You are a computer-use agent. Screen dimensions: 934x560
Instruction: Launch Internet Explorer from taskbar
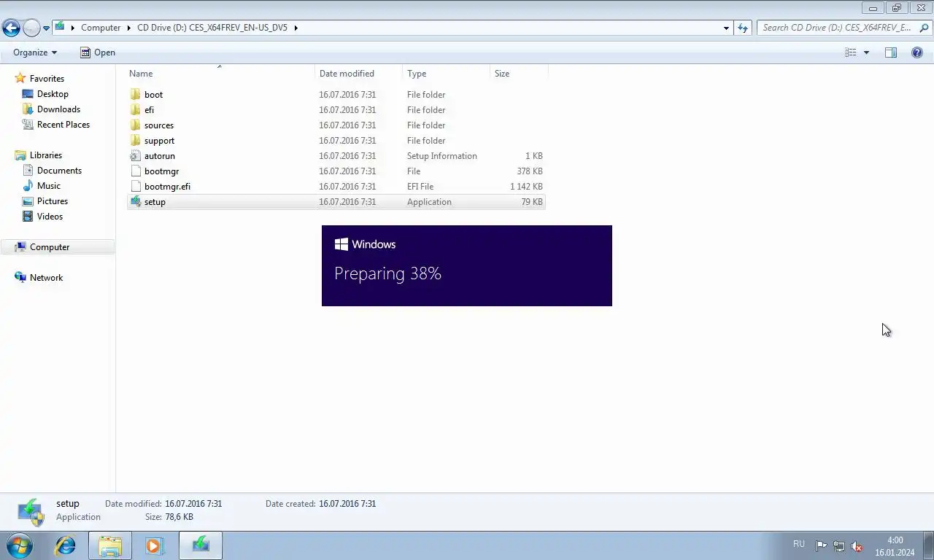pyautogui.click(x=66, y=545)
